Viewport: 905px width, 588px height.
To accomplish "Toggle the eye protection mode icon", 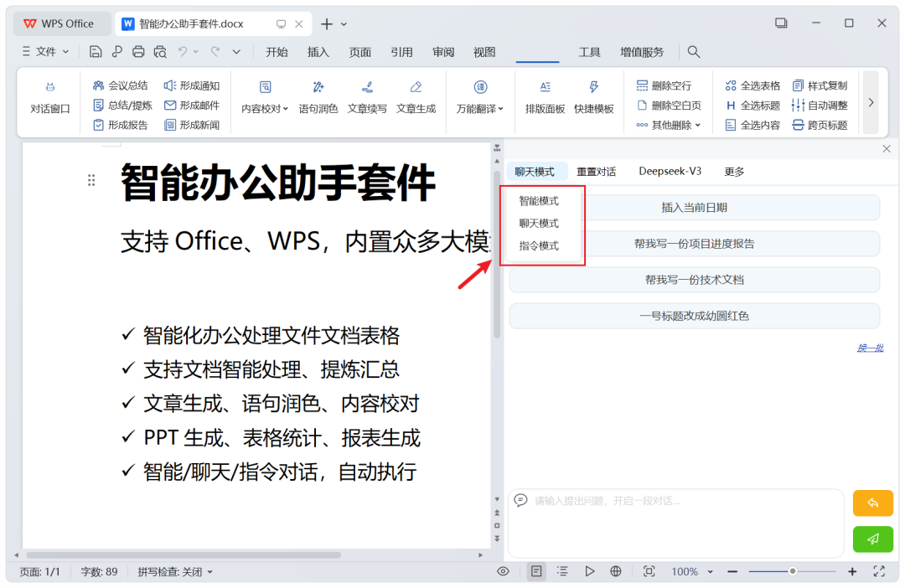I will pyautogui.click(x=503, y=571).
